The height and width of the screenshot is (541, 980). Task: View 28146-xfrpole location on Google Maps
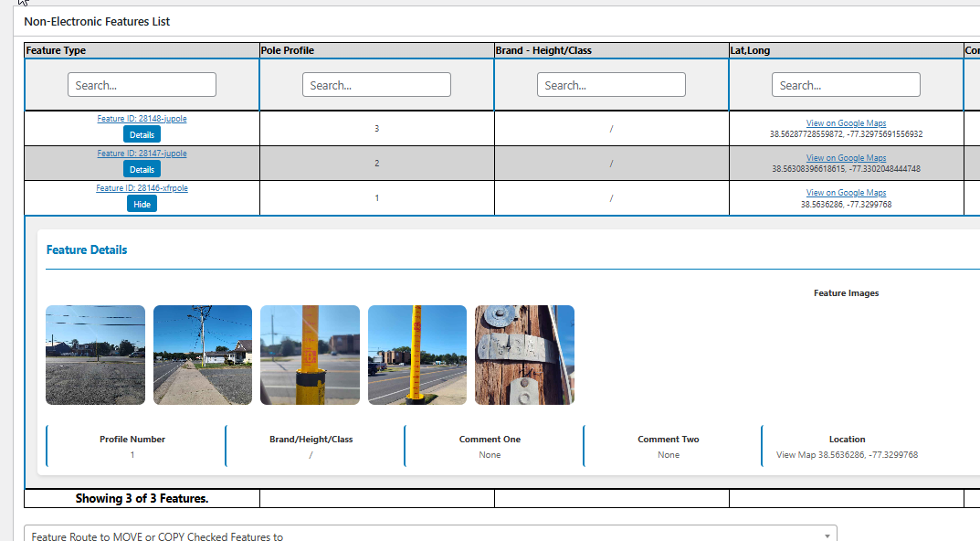846,193
